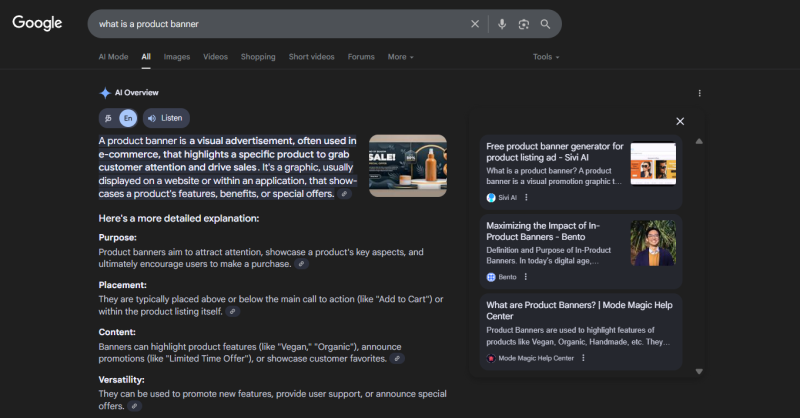Switch to Shopping tab
This screenshot has width=800, height=418.
pos(258,57)
